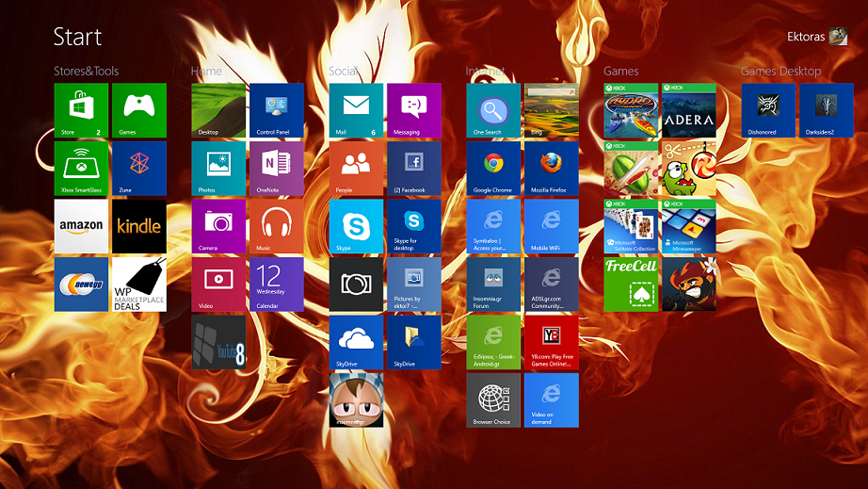
Task: Open Skype for desktop tile
Action: [414, 226]
